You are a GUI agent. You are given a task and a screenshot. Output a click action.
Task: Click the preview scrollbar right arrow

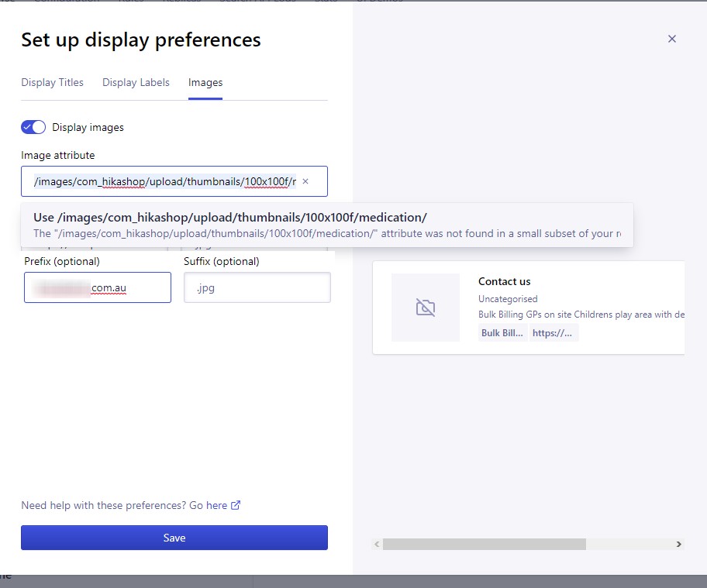point(678,544)
